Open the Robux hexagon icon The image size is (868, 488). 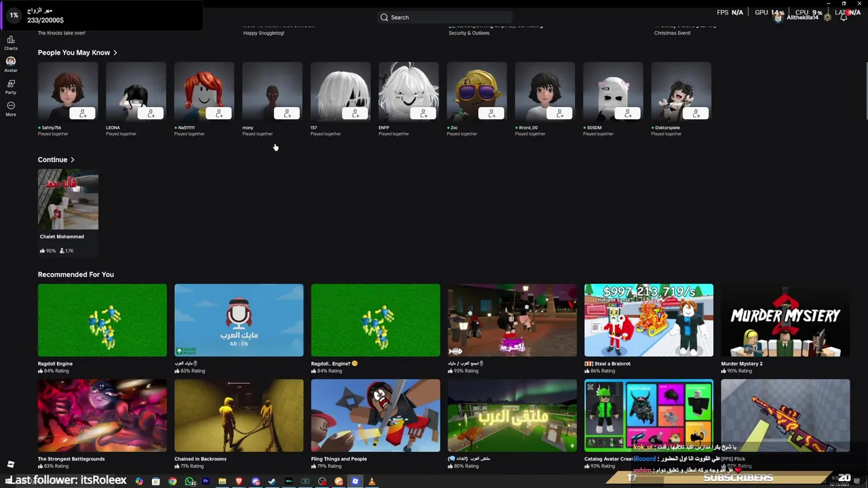(x=827, y=17)
